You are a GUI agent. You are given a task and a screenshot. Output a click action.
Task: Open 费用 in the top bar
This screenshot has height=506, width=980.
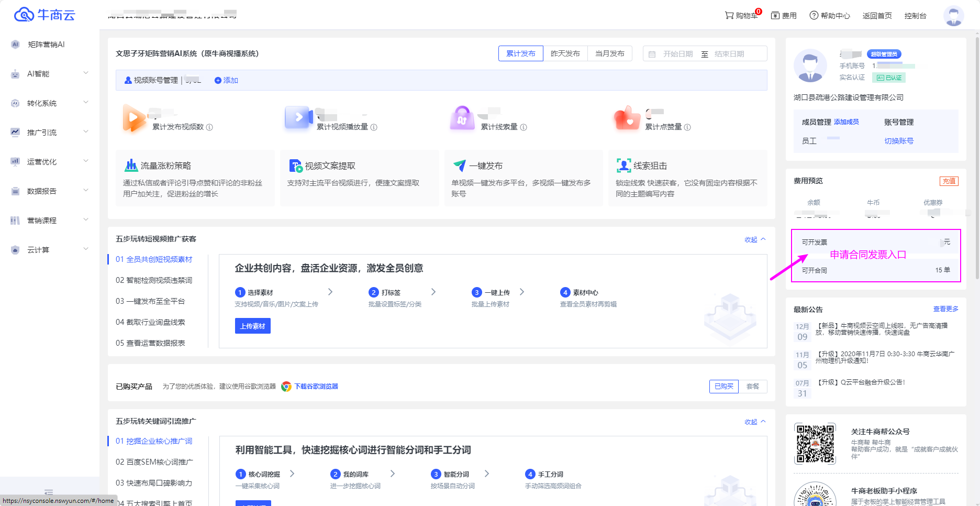pyautogui.click(x=784, y=16)
